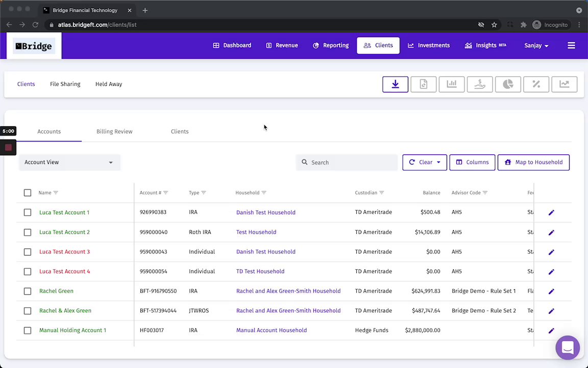Open the Insights BETA nav item
Viewport: 588px width, 368px height.
click(485, 45)
